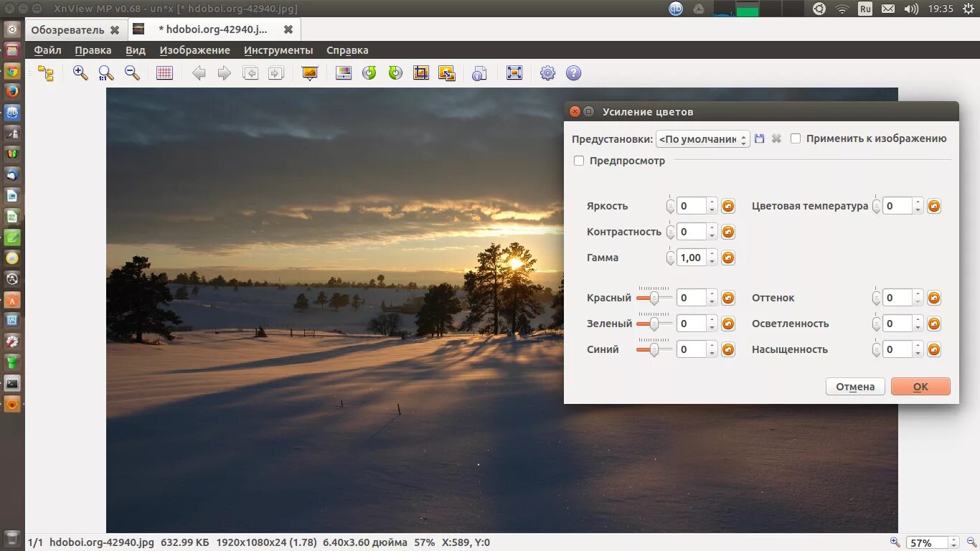Rotate the image clockwise
Screen dimensions: 980x551
tap(395, 72)
